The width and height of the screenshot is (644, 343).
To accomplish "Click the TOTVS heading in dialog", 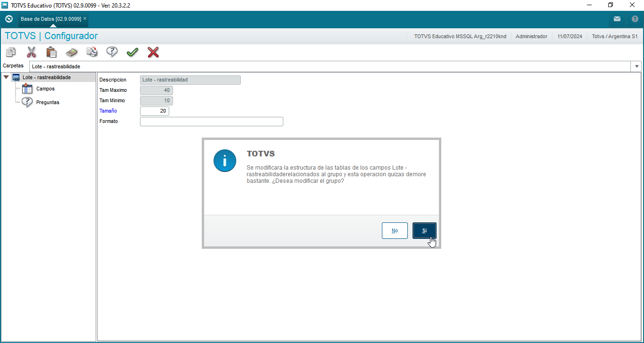I will (x=261, y=154).
